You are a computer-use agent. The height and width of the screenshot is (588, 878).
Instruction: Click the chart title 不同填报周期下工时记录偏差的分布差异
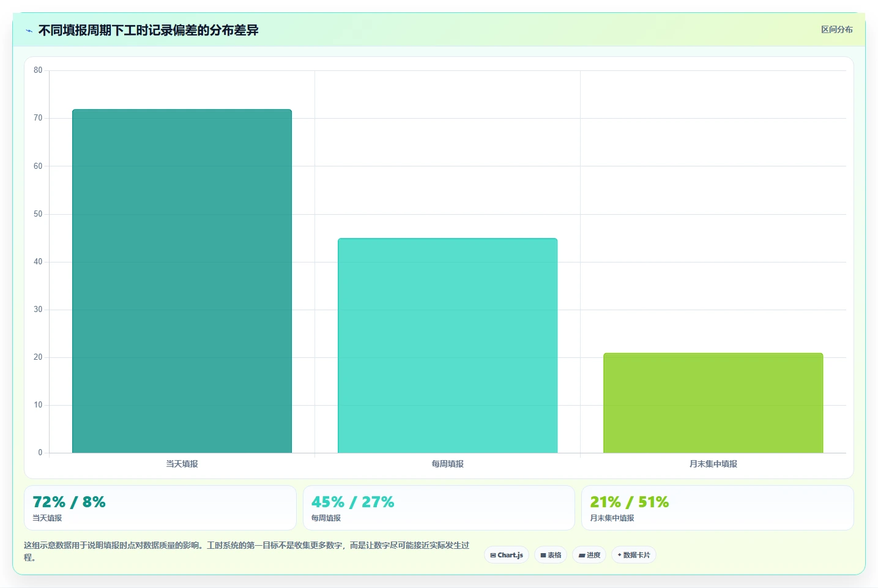pos(148,30)
